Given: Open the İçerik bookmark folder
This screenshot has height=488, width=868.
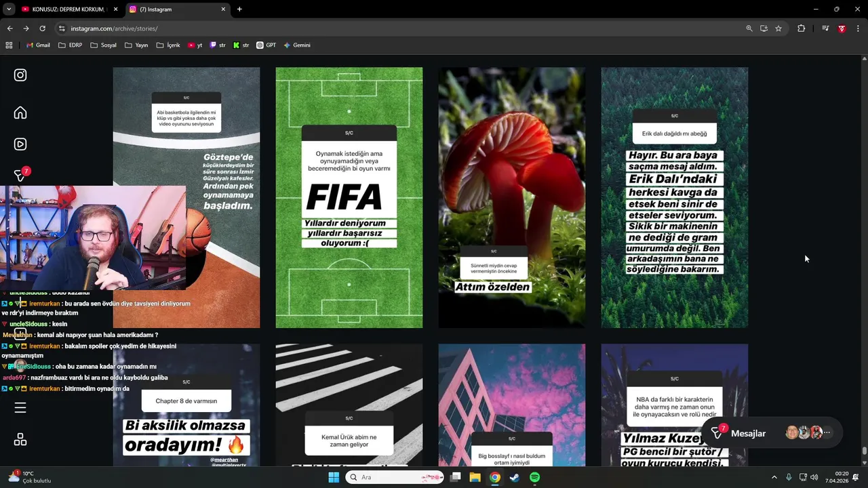Looking at the screenshot, I should coord(168,45).
